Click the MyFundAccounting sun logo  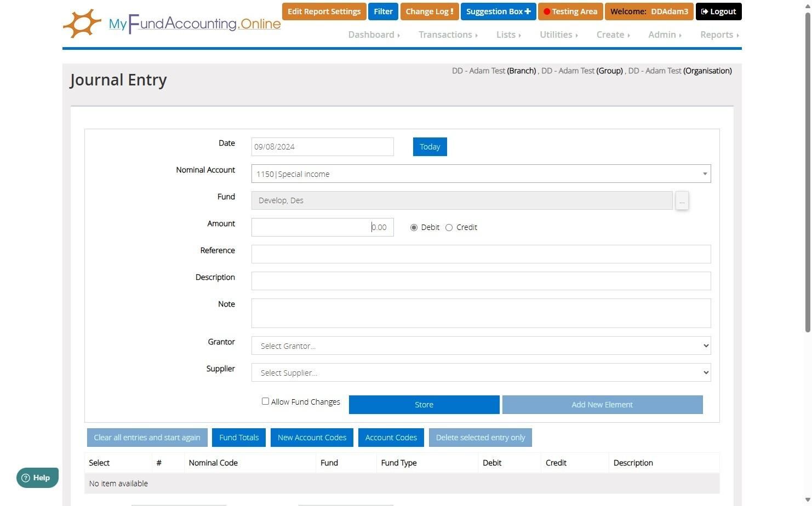82,24
